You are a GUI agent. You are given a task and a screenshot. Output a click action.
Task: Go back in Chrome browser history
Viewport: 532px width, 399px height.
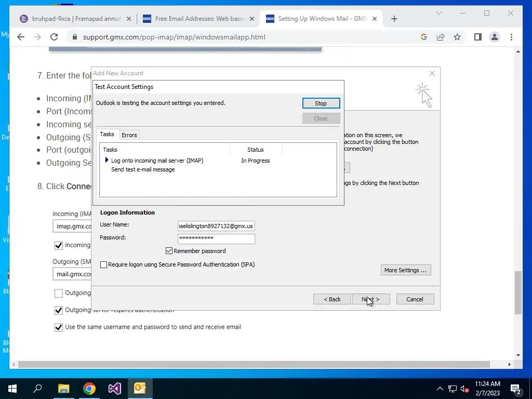(21, 37)
